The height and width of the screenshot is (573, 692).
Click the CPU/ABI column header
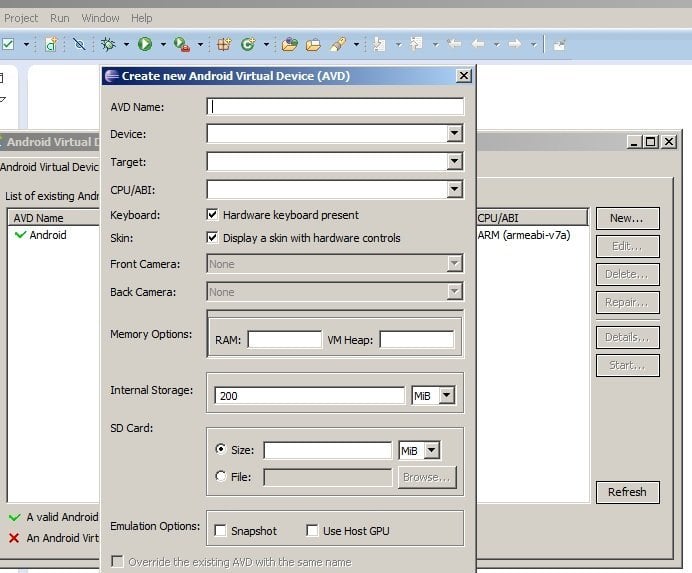532,218
